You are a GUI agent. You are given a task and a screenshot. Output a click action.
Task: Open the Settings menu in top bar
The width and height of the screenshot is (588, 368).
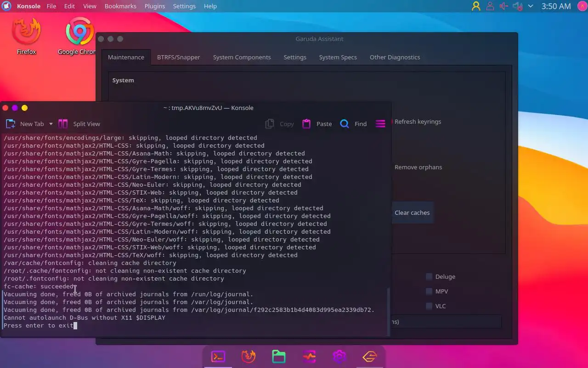click(184, 6)
